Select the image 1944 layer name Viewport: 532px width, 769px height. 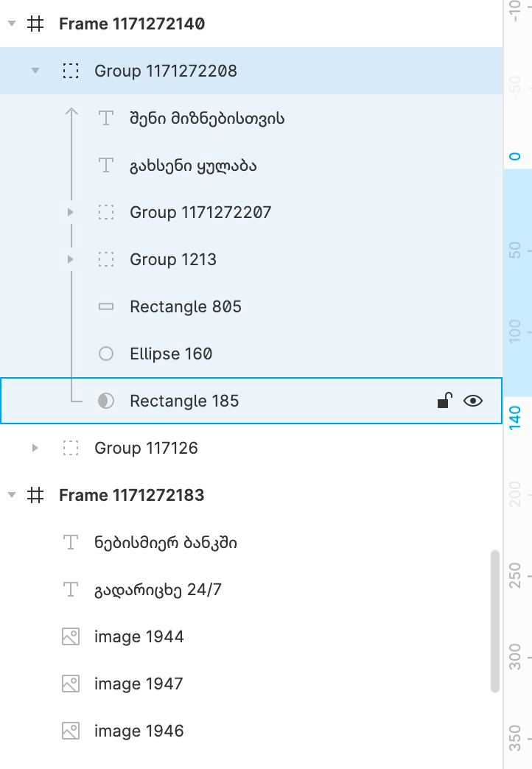pos(139,636)
